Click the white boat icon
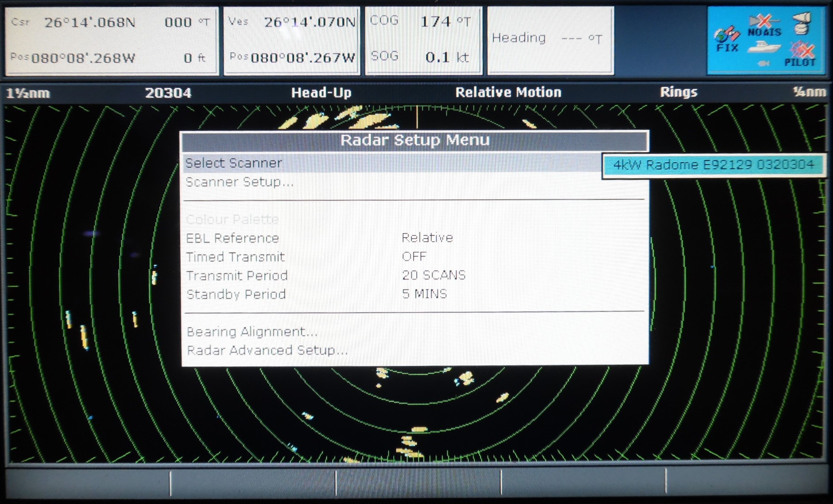The image size is (833, 504). 763,47
